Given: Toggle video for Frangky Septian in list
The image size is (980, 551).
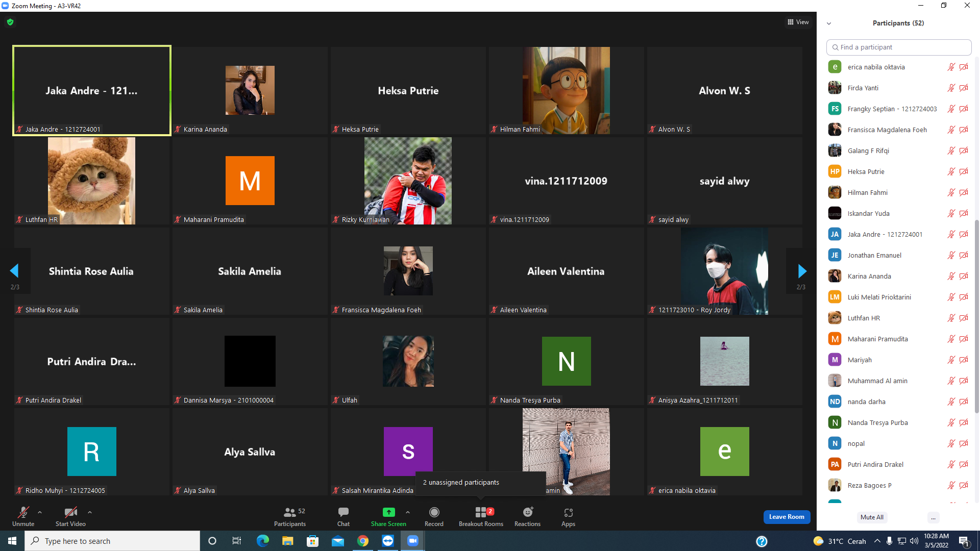Looking at the screenshot, I should pyautogui.click(x=964, y=109).
